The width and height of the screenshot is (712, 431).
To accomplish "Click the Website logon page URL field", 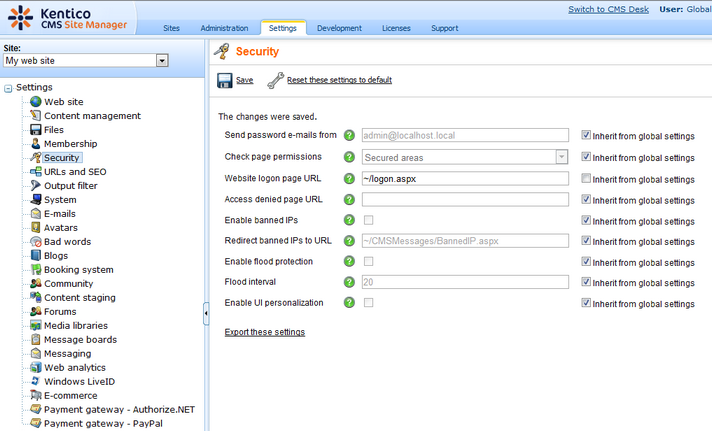I will (465, 178).
